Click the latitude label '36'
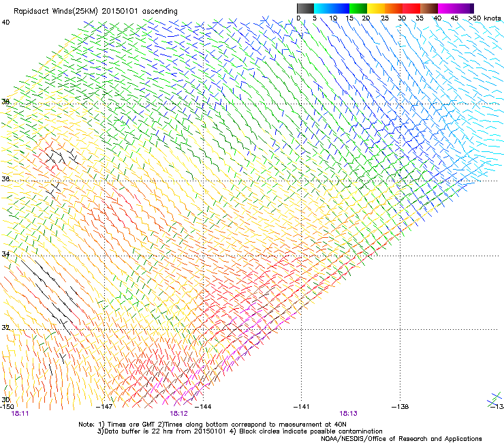504x443 pixels. 5,179
